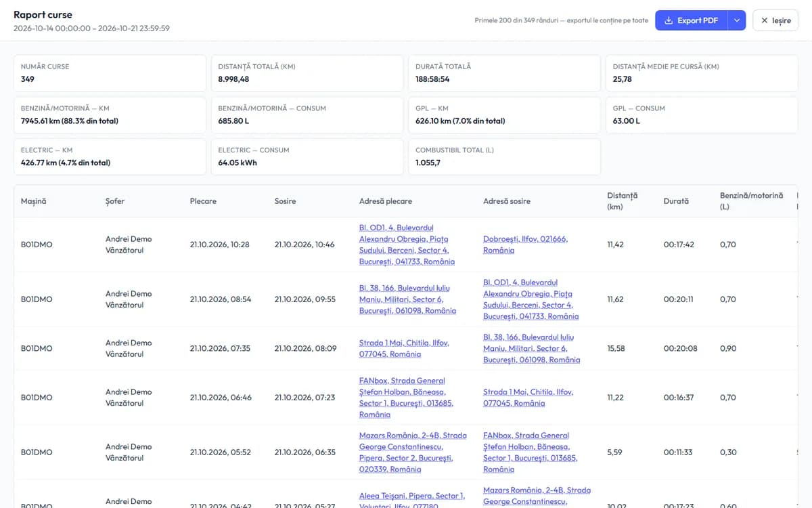The image size is (812, 508).
Task: Click the departure time 21.10.2026, 10:28
Action: click(x=220, y=245)
